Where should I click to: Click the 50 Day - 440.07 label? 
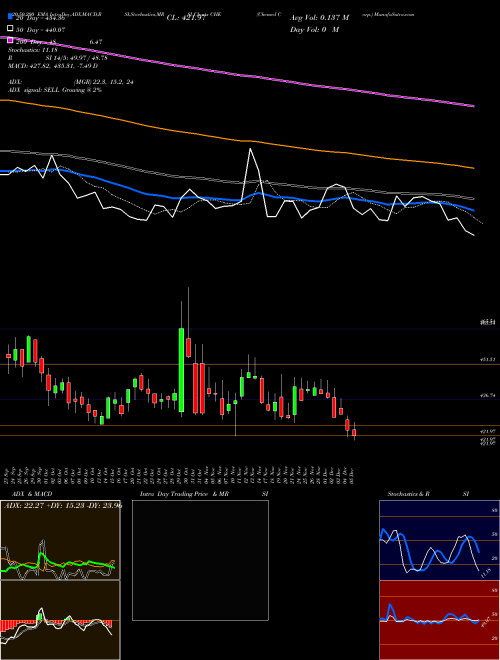point(41,29)
